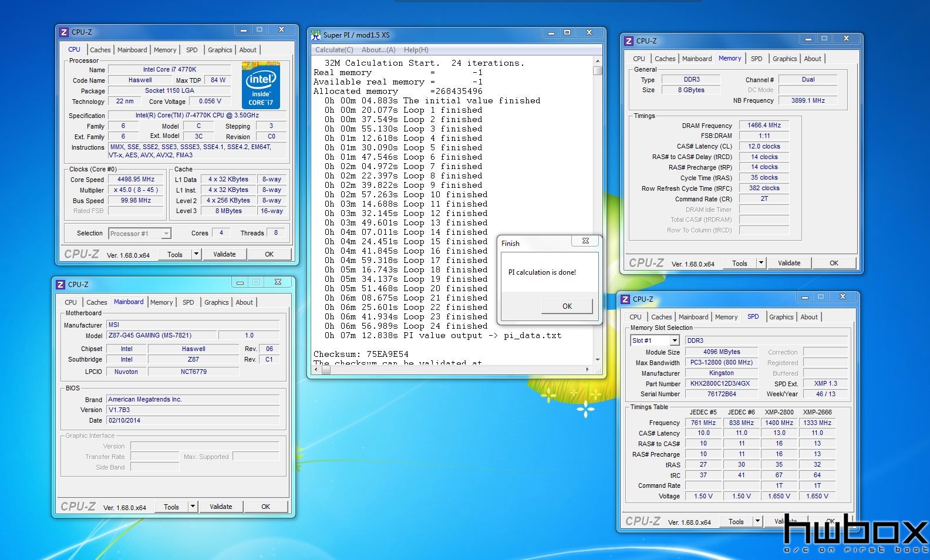Screen dimensions: 930x560
Task: Click the Core Speed value 4498.95 MHz
Action: tap(136, 179)
